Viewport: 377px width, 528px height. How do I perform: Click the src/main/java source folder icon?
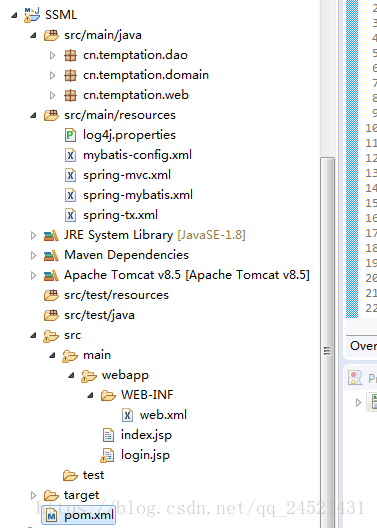click(x=51, y=35)
